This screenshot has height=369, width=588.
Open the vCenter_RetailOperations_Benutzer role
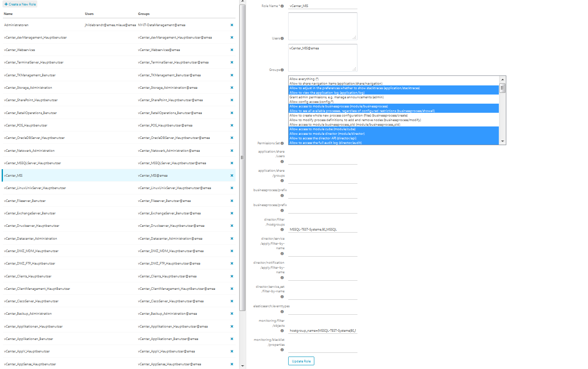click(x=30, y=113)
